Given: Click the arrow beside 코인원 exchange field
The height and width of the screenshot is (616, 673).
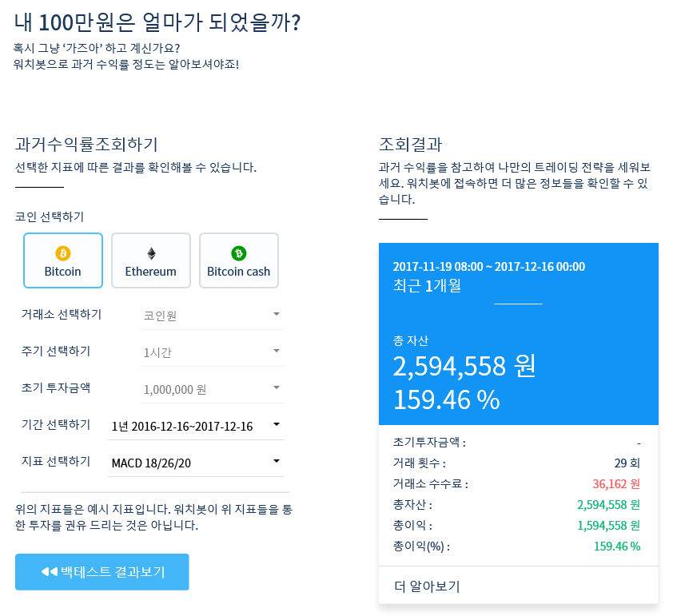Looking at the screenshot, I should point(277,314).
